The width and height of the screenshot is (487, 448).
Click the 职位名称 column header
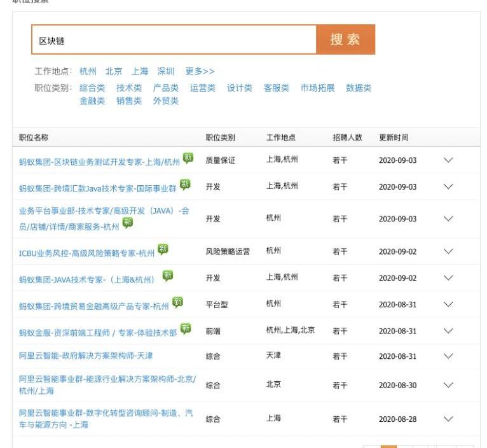(x=34, y=137)
